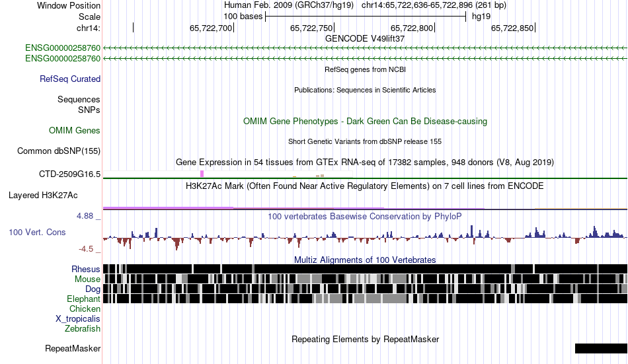Click the 65,722,700 ruler position
This screenshot has height=364, width=628.
point(211,28)
